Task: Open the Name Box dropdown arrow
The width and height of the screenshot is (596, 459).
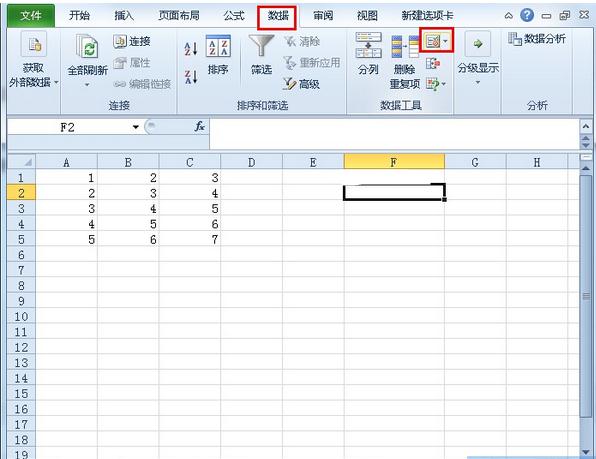Action: (135, 127)
